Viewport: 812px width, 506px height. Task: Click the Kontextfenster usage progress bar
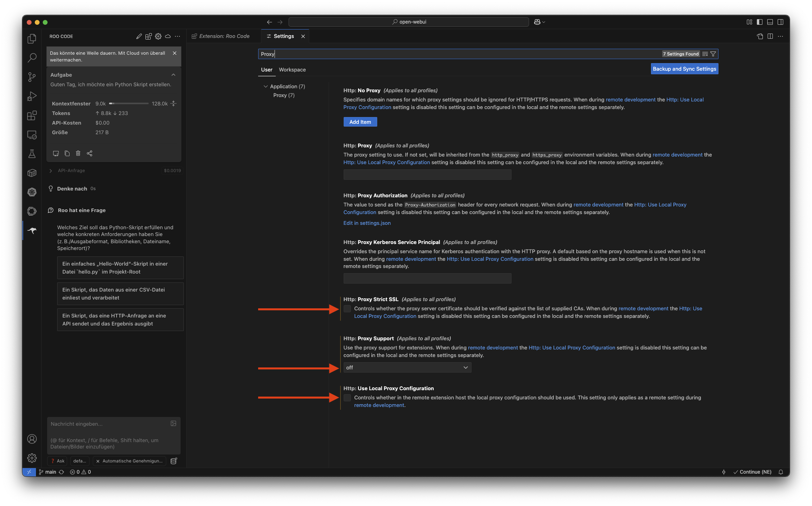point(129,103)
